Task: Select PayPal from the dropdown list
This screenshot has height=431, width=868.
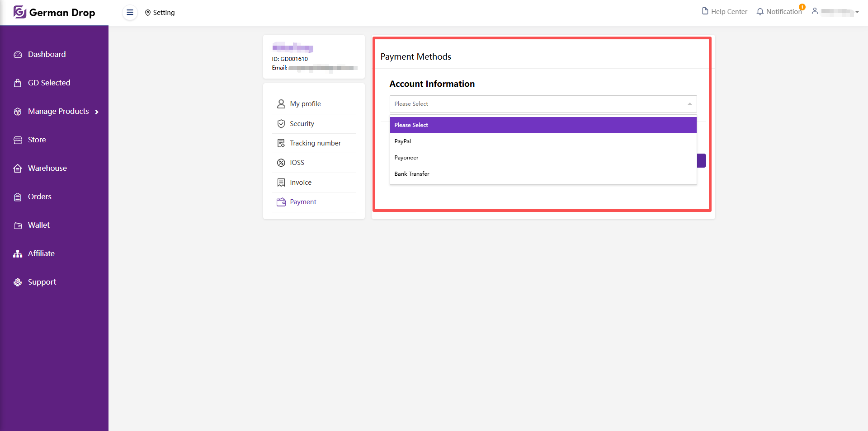Action: [x=402, y=141]
